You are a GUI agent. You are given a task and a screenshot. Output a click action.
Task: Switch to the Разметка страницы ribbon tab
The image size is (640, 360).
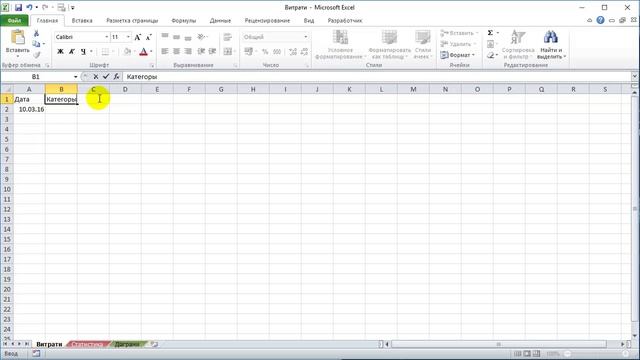click(x=132, y=20)
